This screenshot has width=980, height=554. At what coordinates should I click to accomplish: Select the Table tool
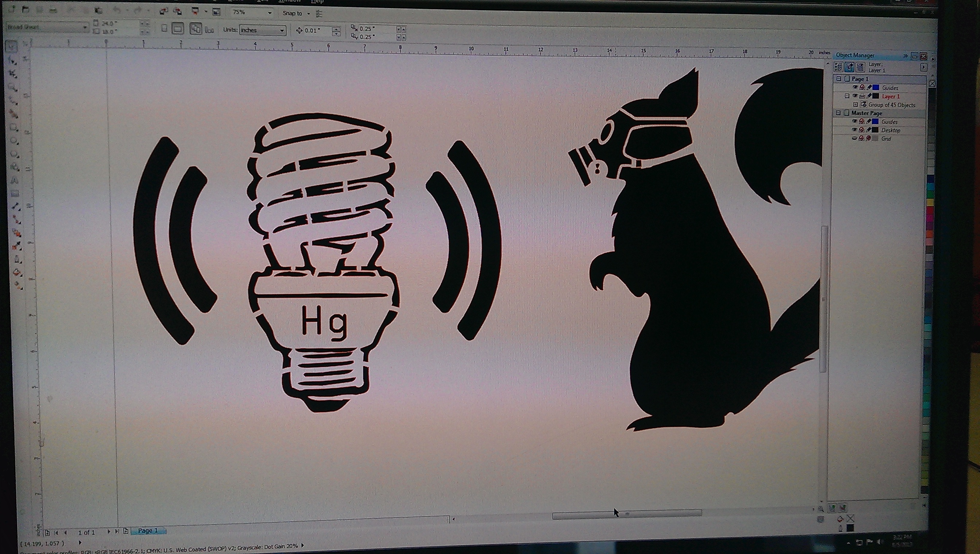(x=15, y=194)
